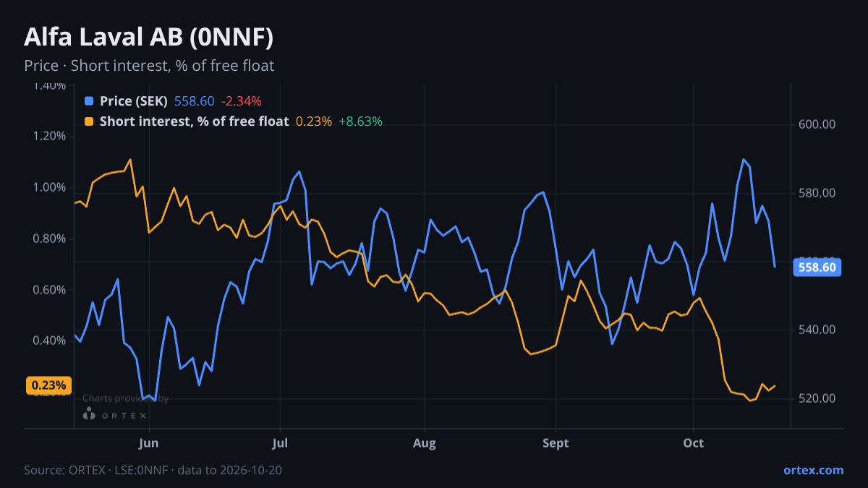
Task: Click the Jun label on the time axis
Action: point(148,443)
